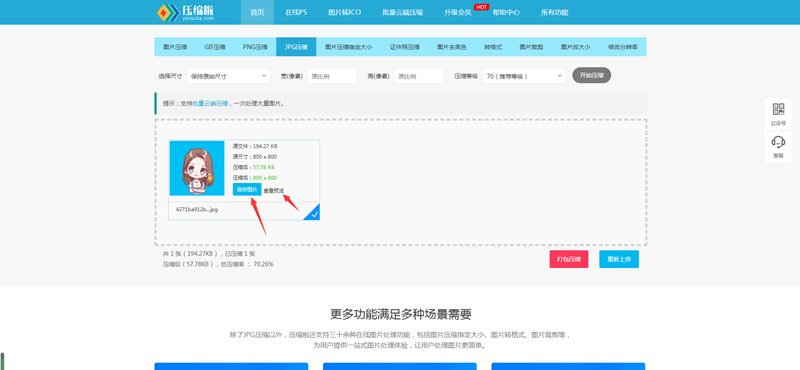Expand the 压缩等级 dropdown showing 70
Image resolution: width=800 pixels, height=370 pixels.
pos(524,76)
